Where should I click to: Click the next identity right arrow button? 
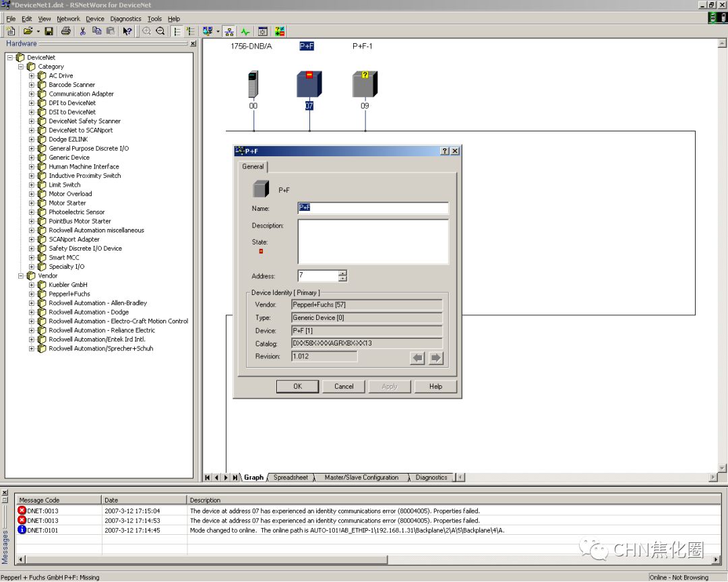[x=435, y=358]
